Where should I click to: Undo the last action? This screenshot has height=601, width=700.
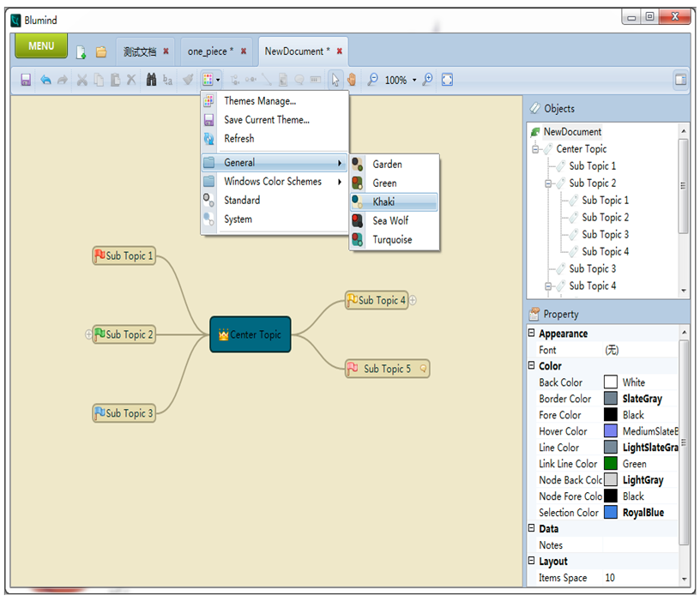coord(45,80)
